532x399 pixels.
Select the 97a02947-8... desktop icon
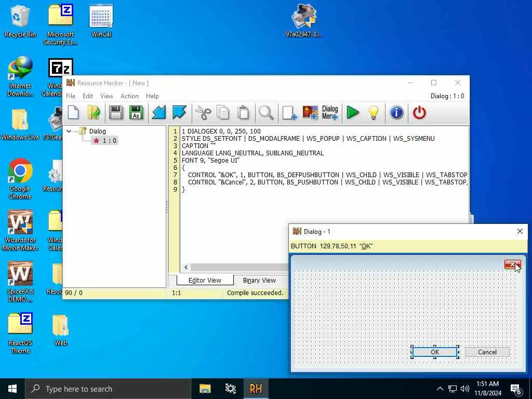coord(303,21)
